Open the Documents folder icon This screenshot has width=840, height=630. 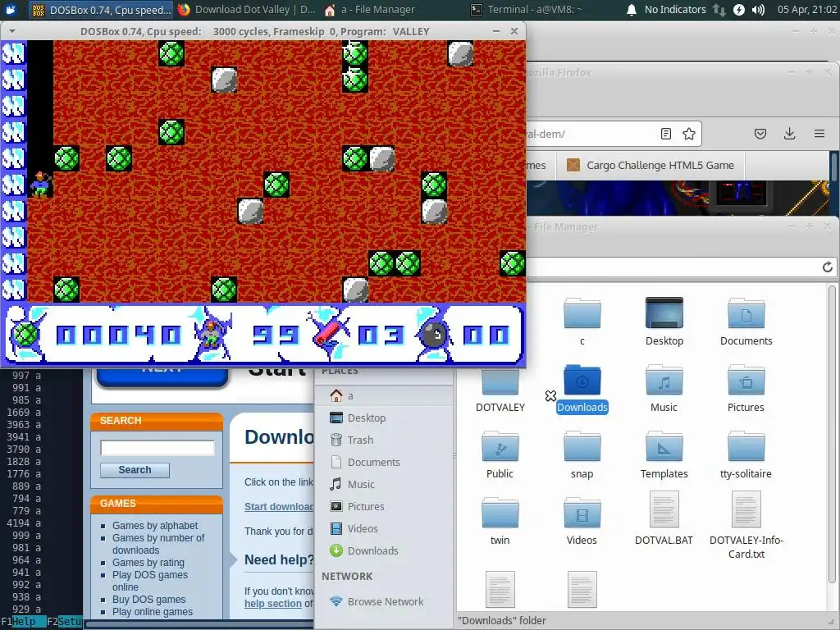[746, 313]
